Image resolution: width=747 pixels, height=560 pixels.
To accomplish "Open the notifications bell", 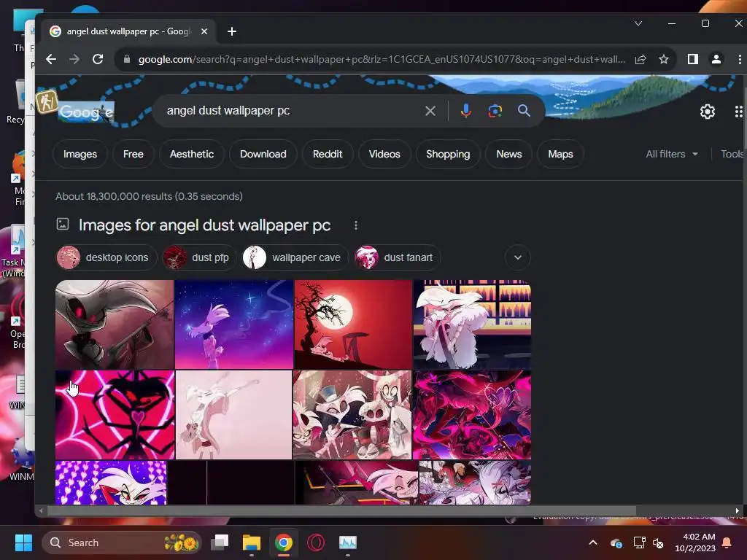I will (727, 542).
